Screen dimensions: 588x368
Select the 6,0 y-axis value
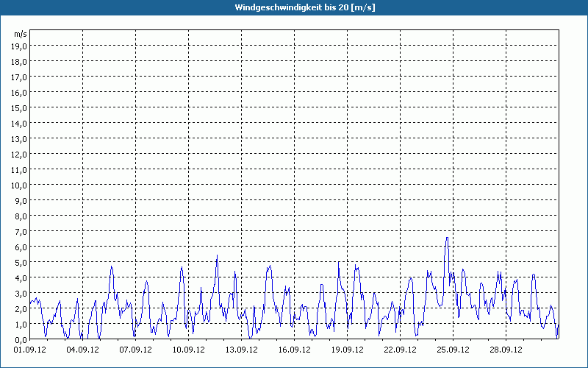(x=21, y=247)
